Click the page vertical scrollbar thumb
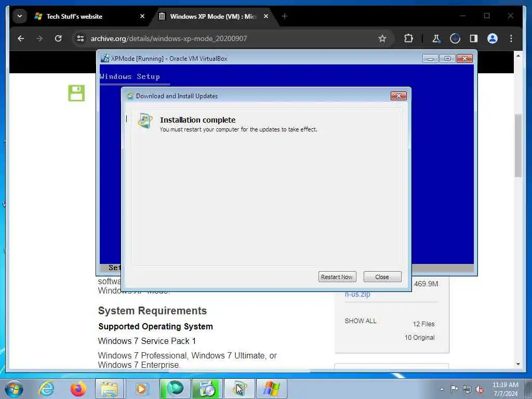This screenshot has width=532, height=399. 518,146
